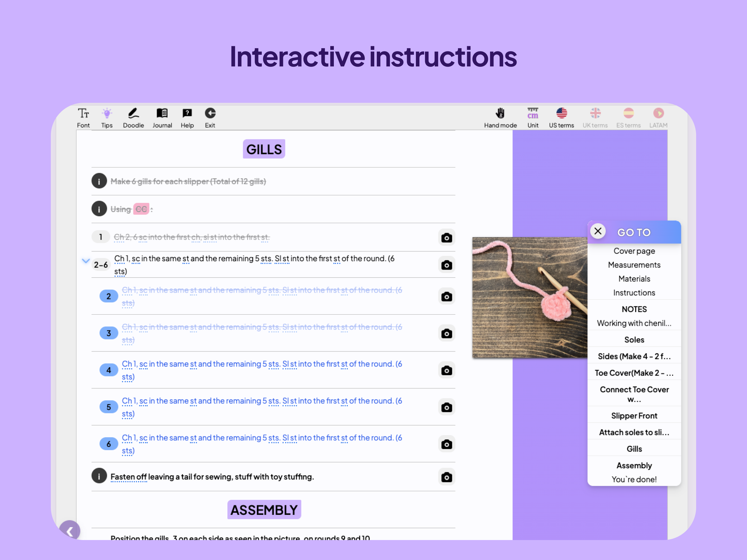This screenshot has height=560, width=747.
Task: Toggle round 2 blue badge
Action: 108,296
